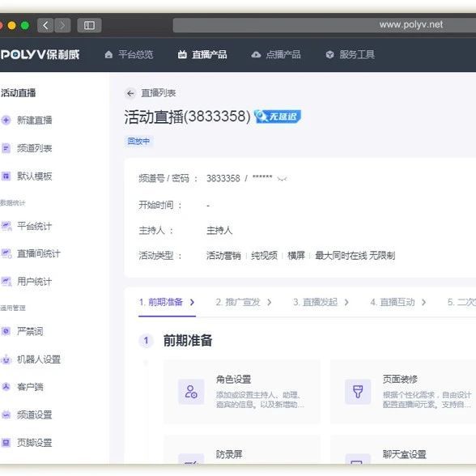Click the 用户统计 chart icon
Screen dimensions: 476x476
(6, 282)
